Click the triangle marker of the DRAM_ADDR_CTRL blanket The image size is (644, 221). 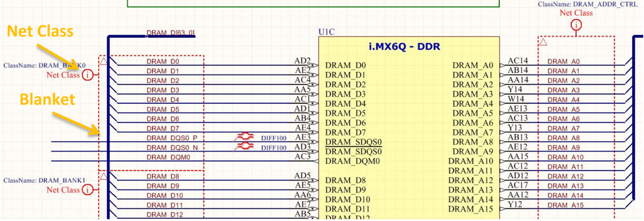click(543, 42)
